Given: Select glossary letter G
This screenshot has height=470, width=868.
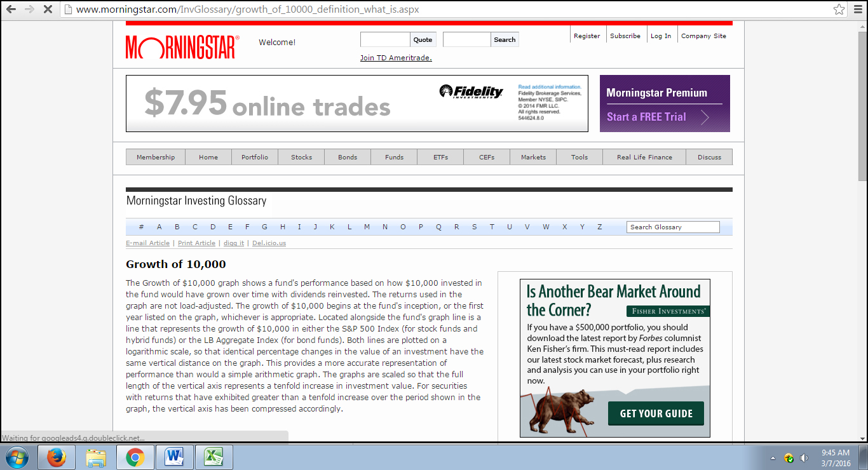Looking at the screenshot, I should click(x=265, y=227).
